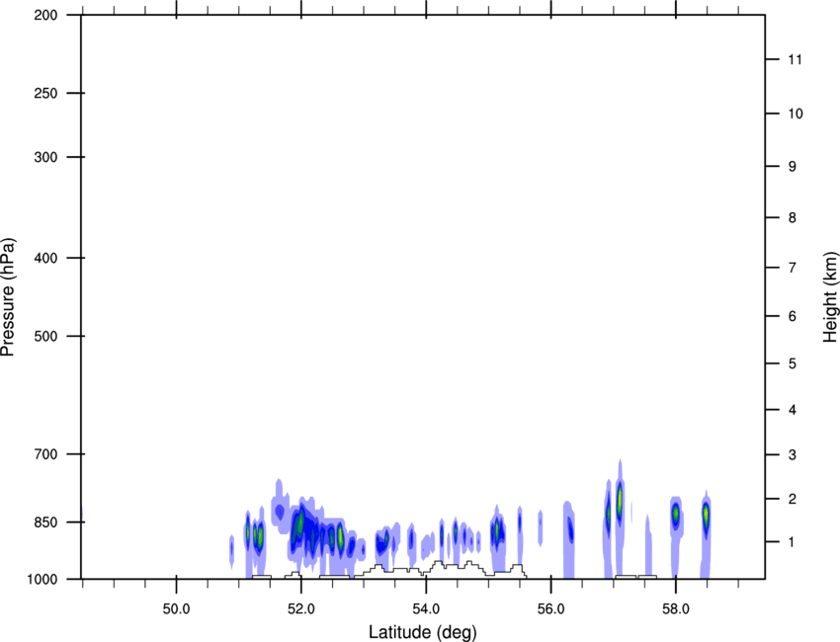
Task: Click the 56.0 latitude tick label
Action: pyautogui.click(x=550, y=609)
